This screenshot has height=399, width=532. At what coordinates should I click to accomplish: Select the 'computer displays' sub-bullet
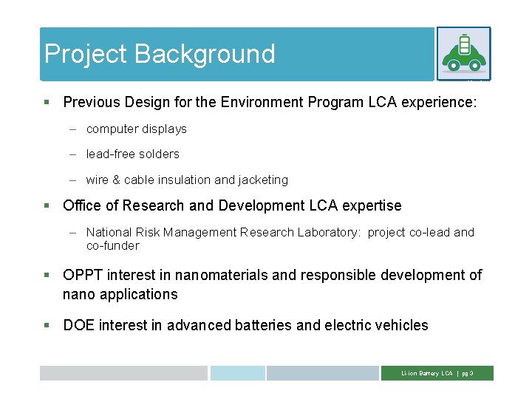[137, 129]
